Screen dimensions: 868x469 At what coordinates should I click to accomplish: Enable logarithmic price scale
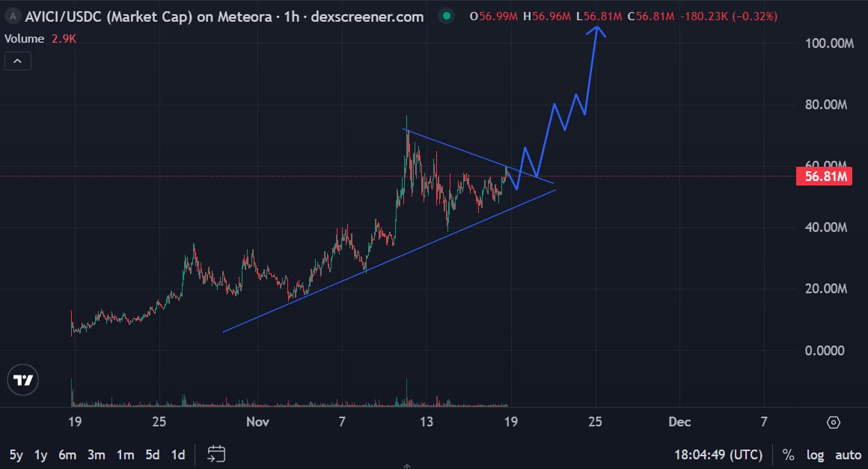pos(815,454)
